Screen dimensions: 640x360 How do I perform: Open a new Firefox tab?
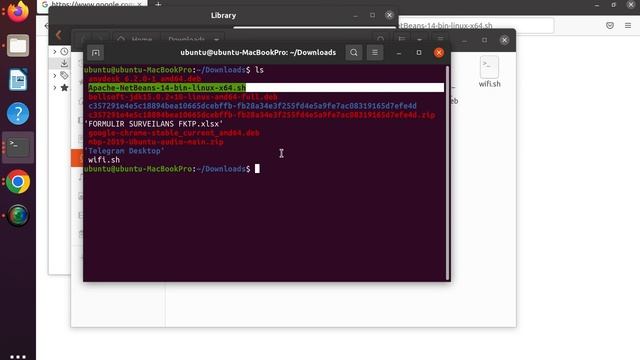tap(158, 4)
